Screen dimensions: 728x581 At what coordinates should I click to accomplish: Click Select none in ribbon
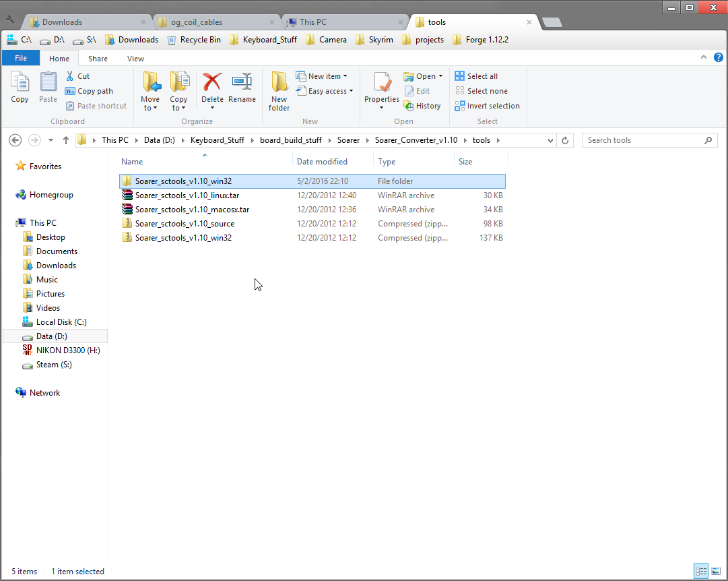tap(482, 91)
